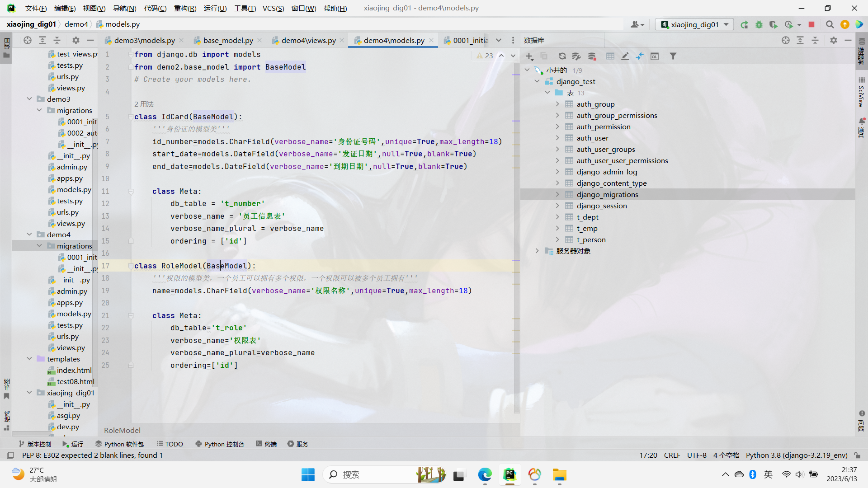
Task: Click the rerun green arrow icon
Action: [744, 24]
